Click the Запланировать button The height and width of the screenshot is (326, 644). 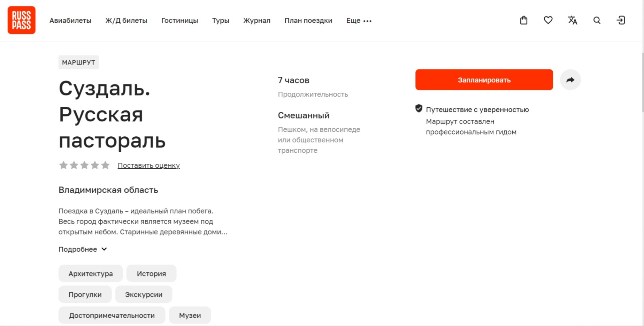(484, 80)
